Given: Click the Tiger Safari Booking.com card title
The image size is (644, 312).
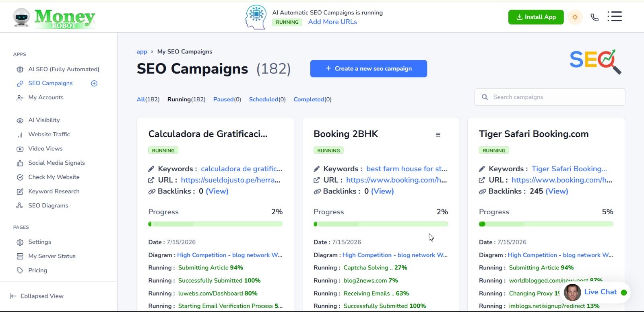Looking at the screenshot, I should point(534,134).
